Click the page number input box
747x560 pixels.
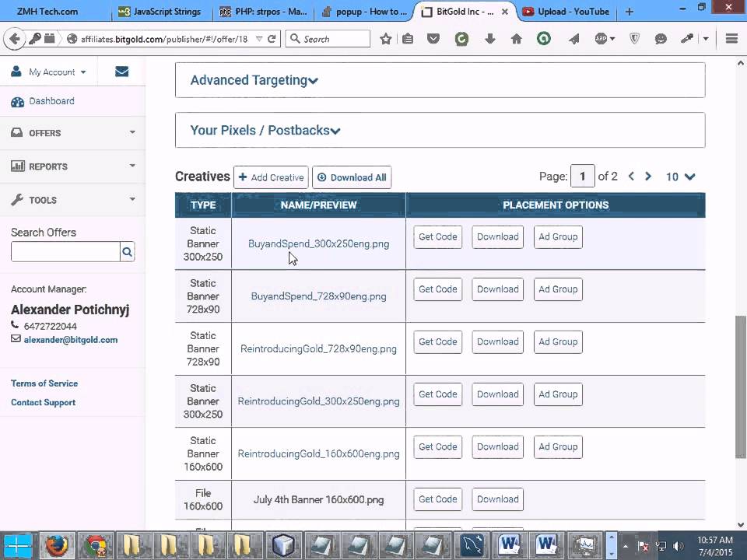point(582,177)
